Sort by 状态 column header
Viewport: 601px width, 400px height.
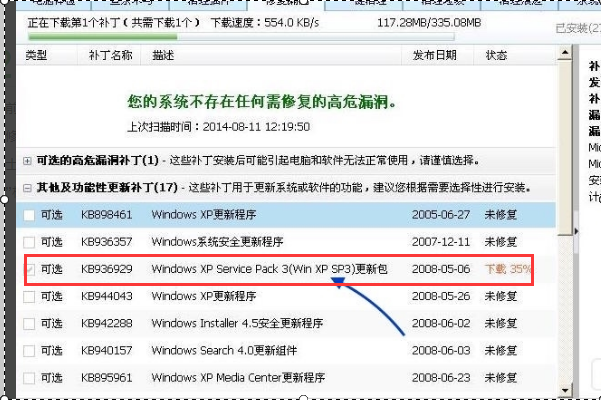(496, 56)
